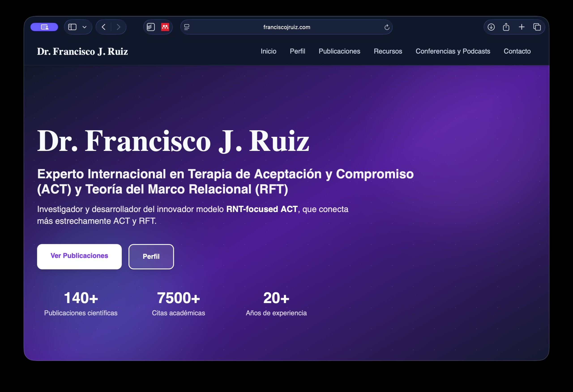Go back to the previous page
Screen dimensions: 573x392
104,27
